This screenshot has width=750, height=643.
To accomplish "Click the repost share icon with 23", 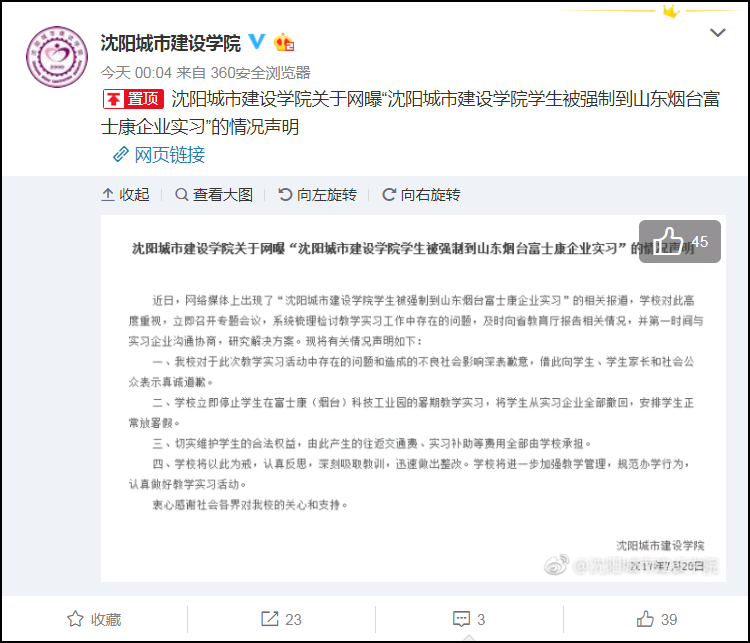I will coord(281,619).
